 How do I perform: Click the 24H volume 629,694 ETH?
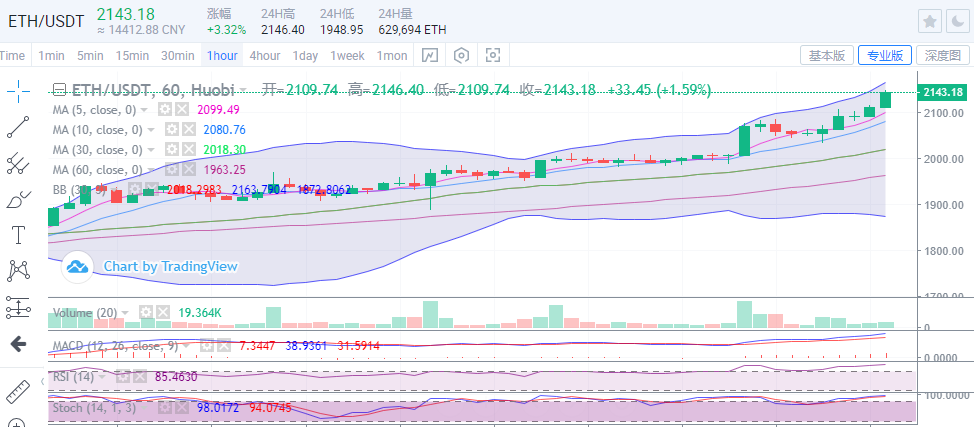point(412,29)
